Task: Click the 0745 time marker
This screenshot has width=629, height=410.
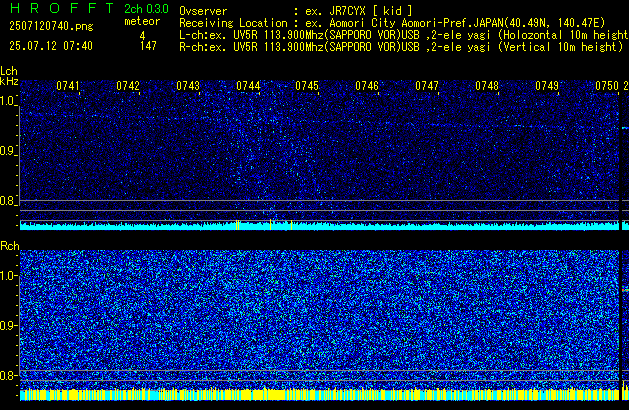Action: pos(307,86)
